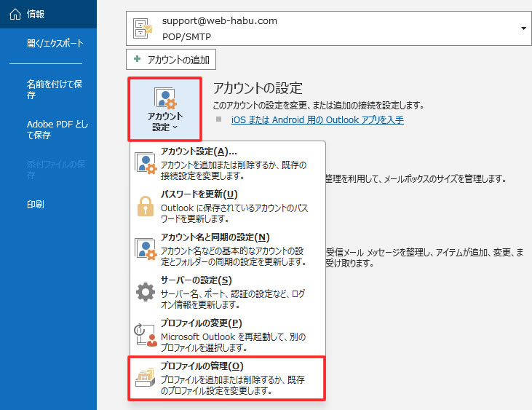Click the gear icon for サーバーの設定

146,292
